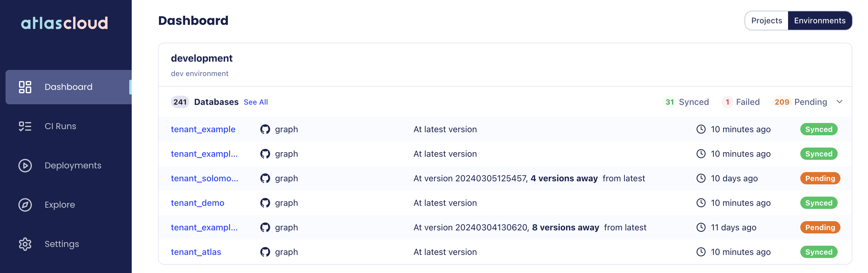Click the CI Runs checklist icon
This screenshot has width=868, height=273.
(25, 126)
